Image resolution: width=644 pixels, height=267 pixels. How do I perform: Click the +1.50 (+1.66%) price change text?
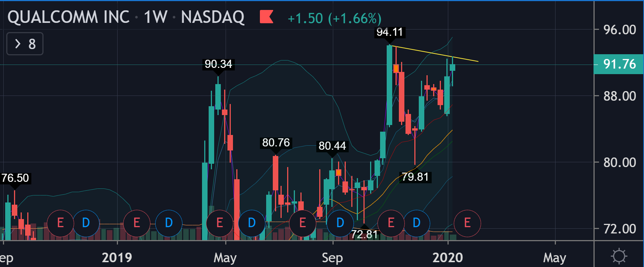[334, 18]
